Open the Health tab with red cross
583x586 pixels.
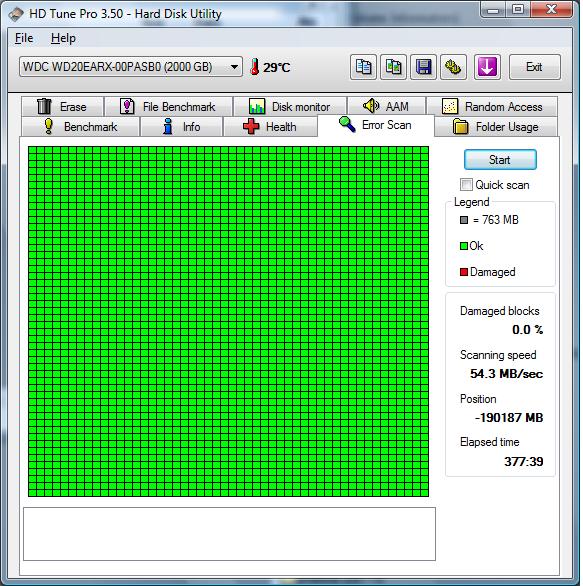[270, 127]
